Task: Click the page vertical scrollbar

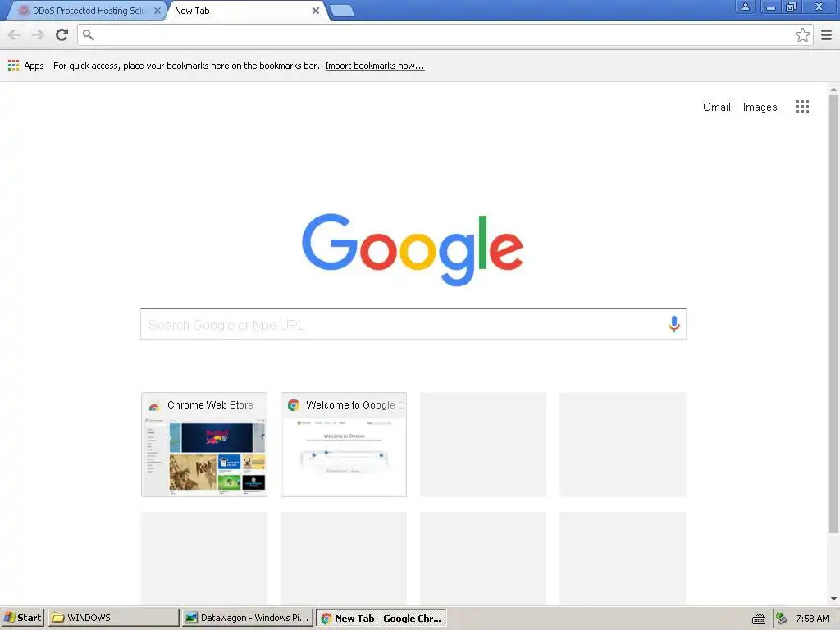Action: tap(833, 314)
